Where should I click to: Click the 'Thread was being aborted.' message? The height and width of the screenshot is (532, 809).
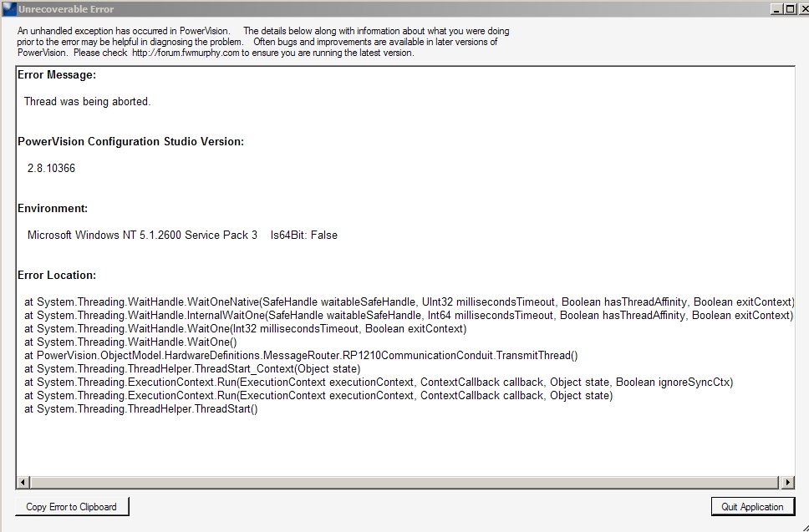[87, 102]
